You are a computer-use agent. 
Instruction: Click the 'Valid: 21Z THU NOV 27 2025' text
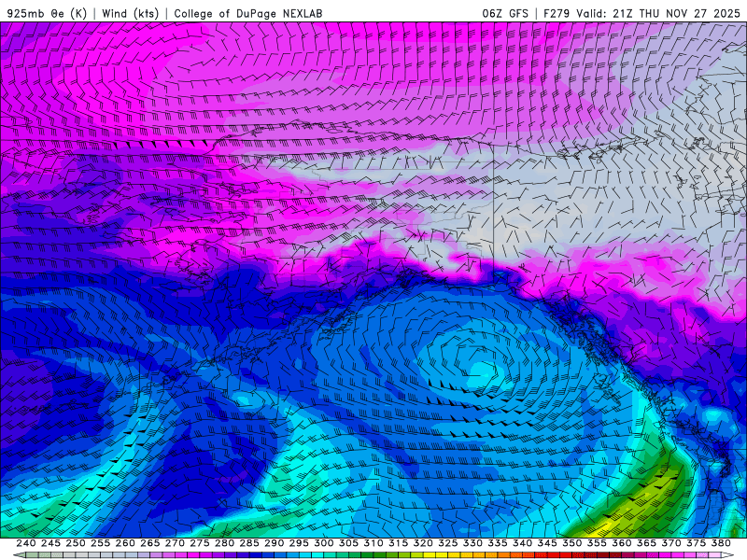click(658, 13)
